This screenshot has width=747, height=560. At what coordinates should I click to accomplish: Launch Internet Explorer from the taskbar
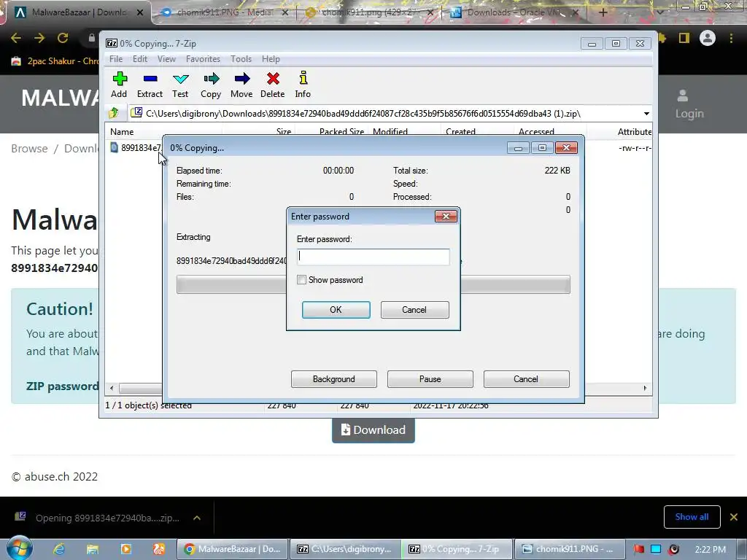click(59, 549)
